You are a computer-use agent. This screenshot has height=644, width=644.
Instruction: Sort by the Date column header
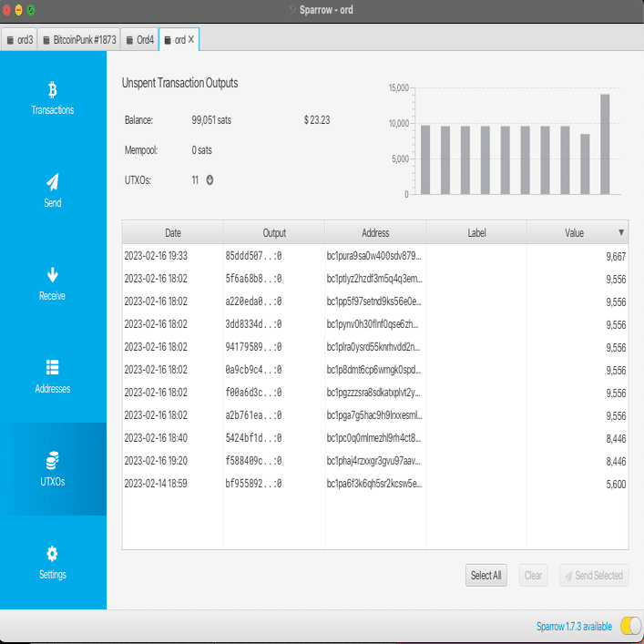tap(173, 232)
